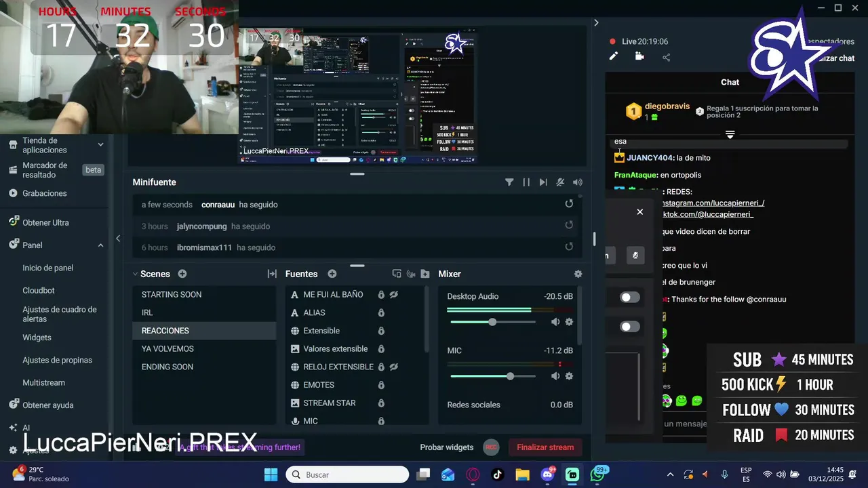Pause the Minifuente alert queue

526,182
